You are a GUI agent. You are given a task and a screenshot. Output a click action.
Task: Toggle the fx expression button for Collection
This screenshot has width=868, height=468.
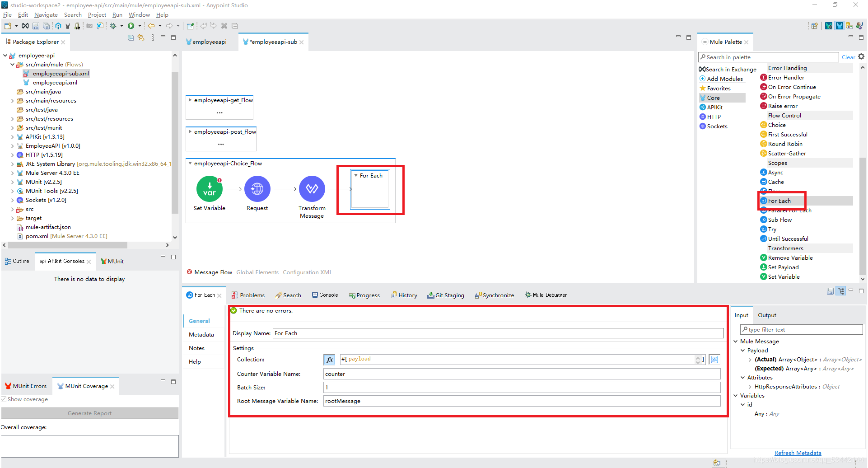[330, 360]
